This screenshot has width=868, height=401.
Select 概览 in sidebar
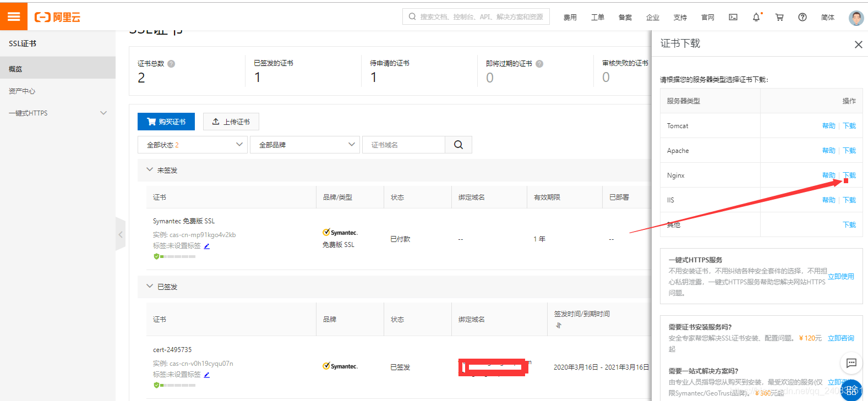[x=58, y=69]
